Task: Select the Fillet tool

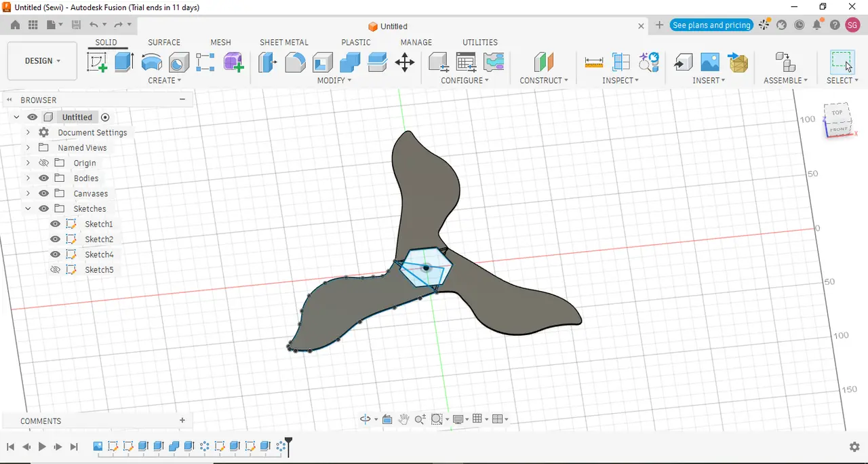Action: (x=295, y=62)
